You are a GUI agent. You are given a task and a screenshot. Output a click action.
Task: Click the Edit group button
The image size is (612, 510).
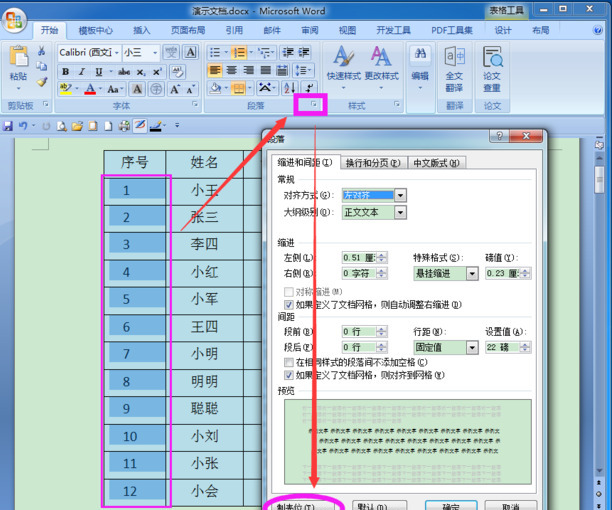(x=420, y=66)
